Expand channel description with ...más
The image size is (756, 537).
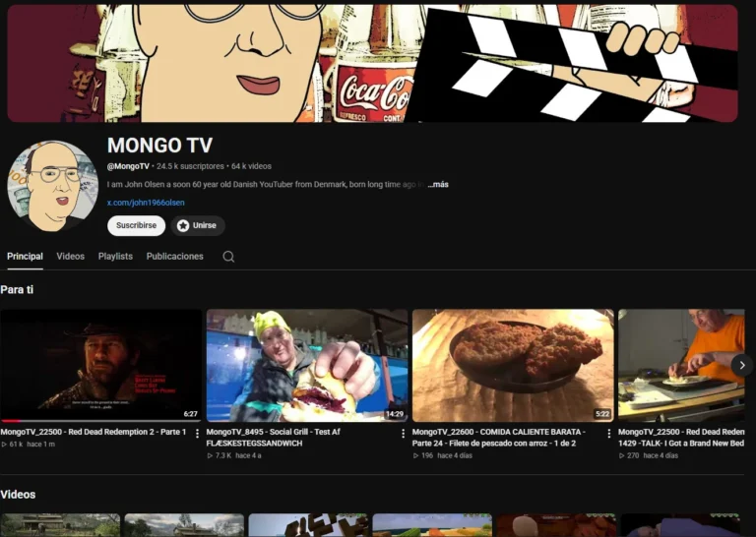click(438, 185)
